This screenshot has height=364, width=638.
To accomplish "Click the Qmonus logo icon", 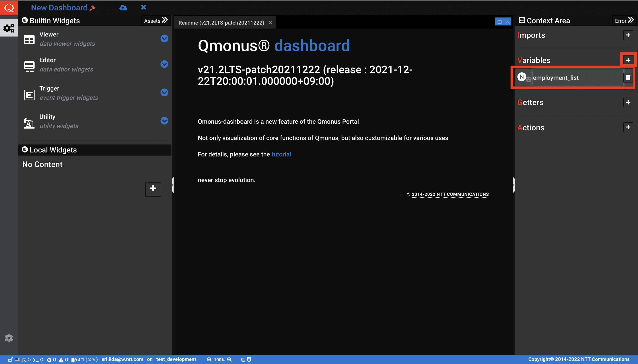I will (x=9, y=8).
